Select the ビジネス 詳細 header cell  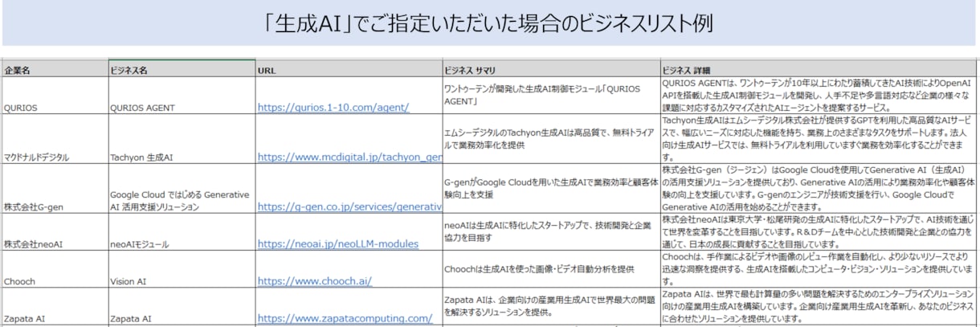tap(819, 70)
